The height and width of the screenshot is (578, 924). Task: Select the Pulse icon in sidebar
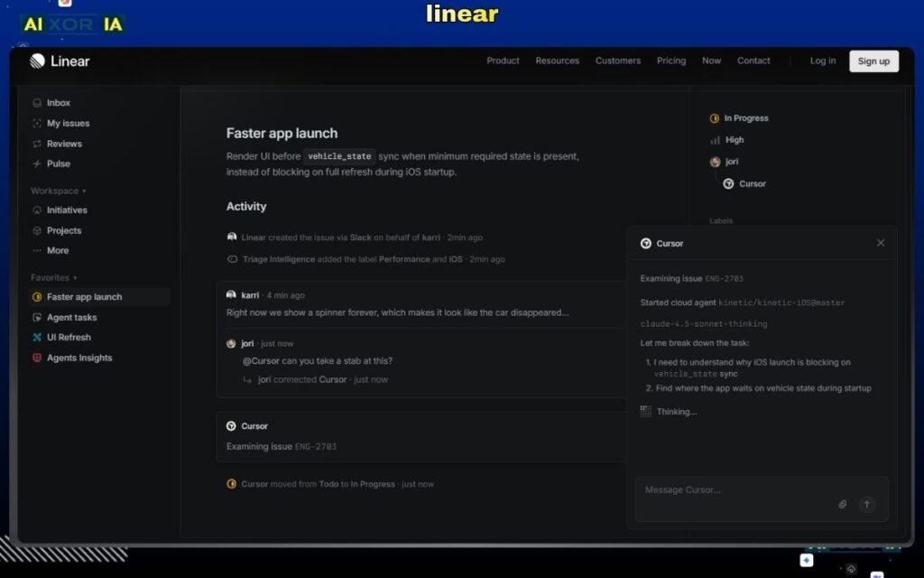37,163
